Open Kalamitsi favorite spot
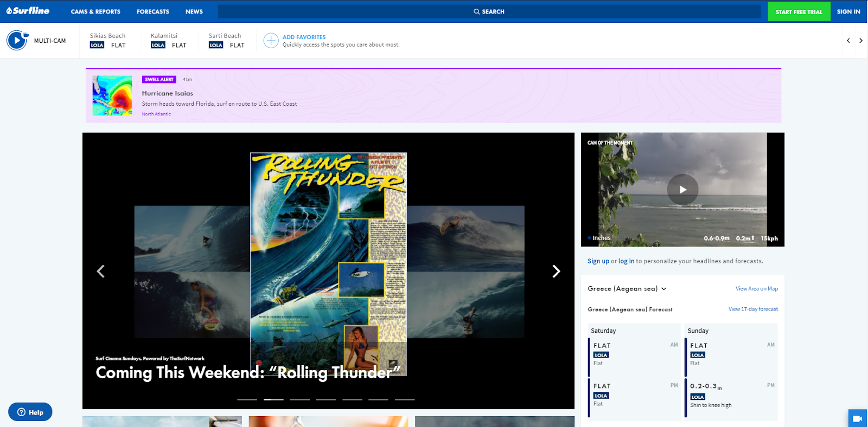Image resolution: width=868 pixels, height=427 pixels. [169, 41]
